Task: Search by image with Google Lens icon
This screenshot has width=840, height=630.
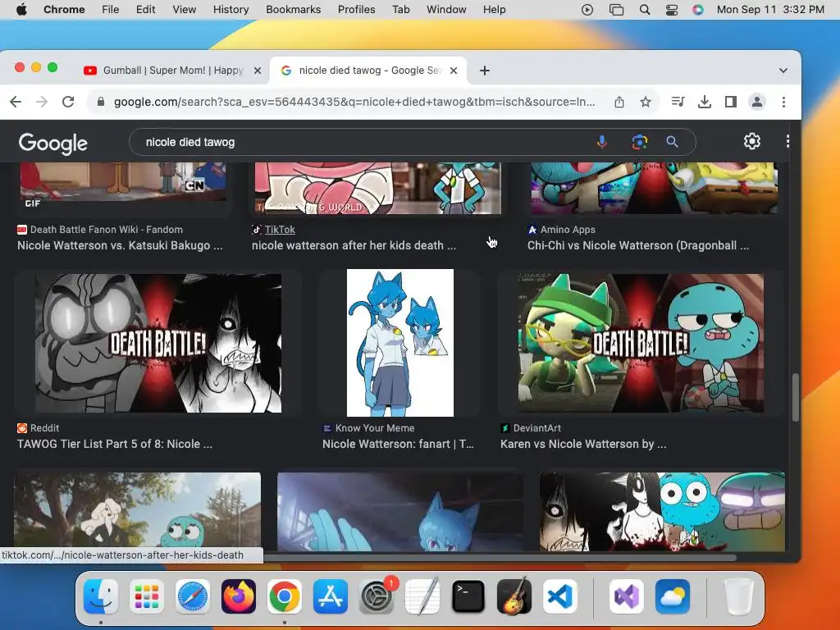Action: click(640, 142)
